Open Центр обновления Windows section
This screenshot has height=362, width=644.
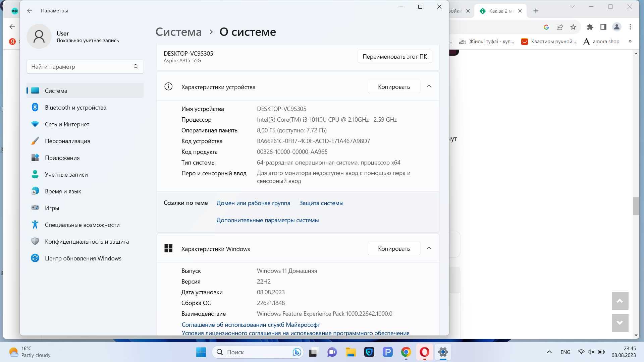coord(85,258)
